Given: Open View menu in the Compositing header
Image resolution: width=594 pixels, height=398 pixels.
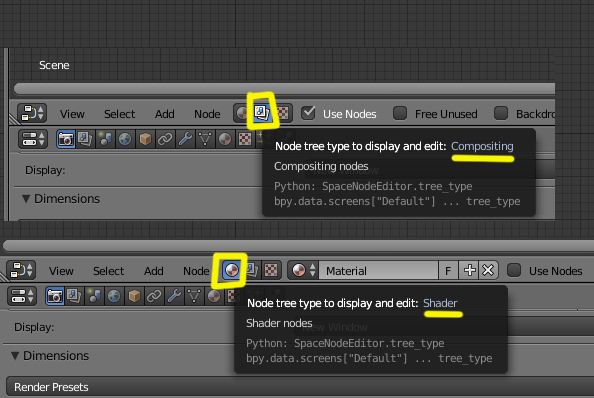Looking at the screenshot, I should (72, 114).
